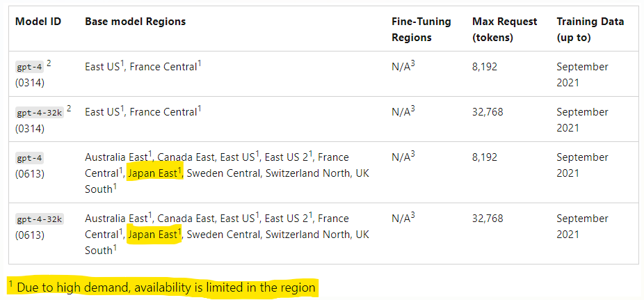The image size is (644, 300).
Task: Click N/A footnote 3 in first row
Action: click(403, 66)
